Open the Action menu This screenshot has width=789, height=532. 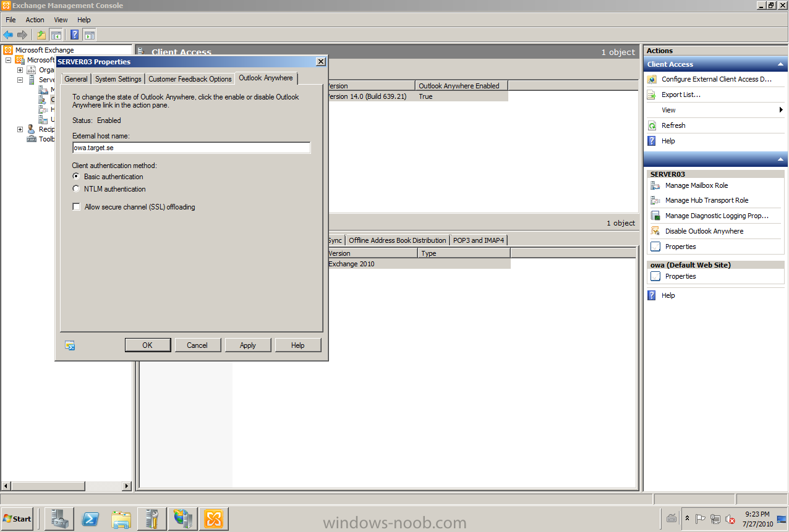(35, 20)
